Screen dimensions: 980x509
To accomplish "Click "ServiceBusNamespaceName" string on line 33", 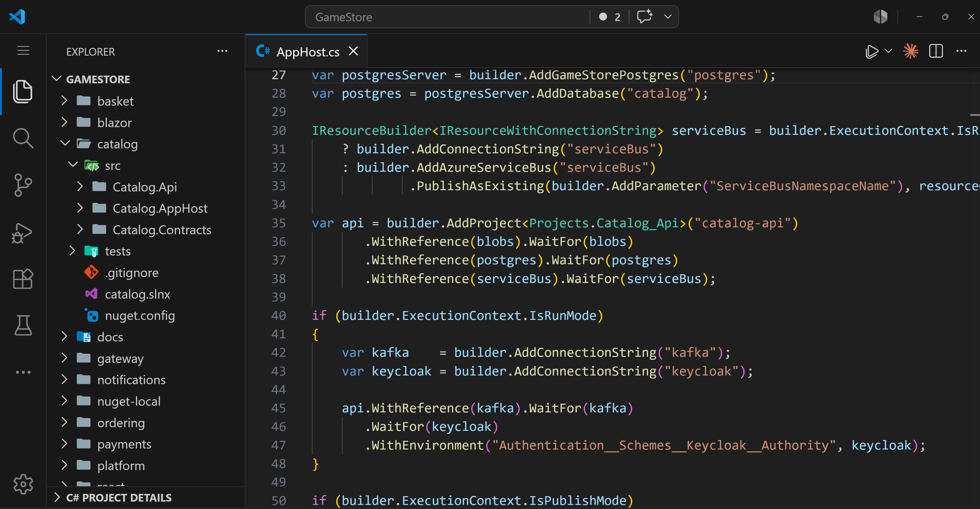I will pos(803,186).
